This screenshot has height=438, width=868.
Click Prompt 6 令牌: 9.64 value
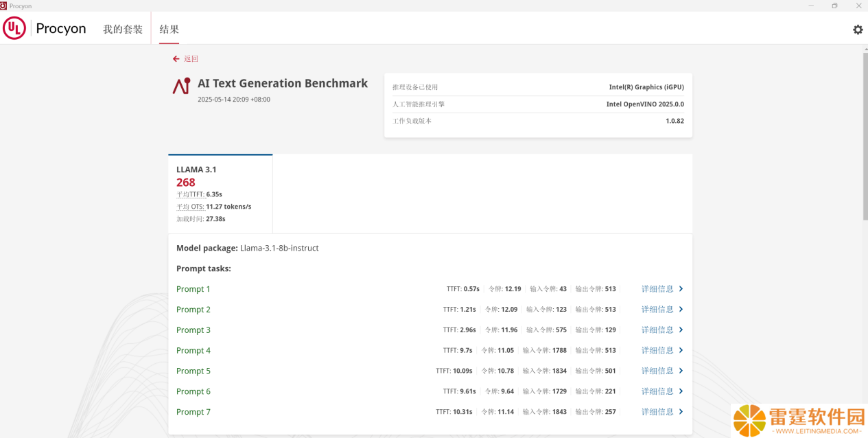[500, 391]
